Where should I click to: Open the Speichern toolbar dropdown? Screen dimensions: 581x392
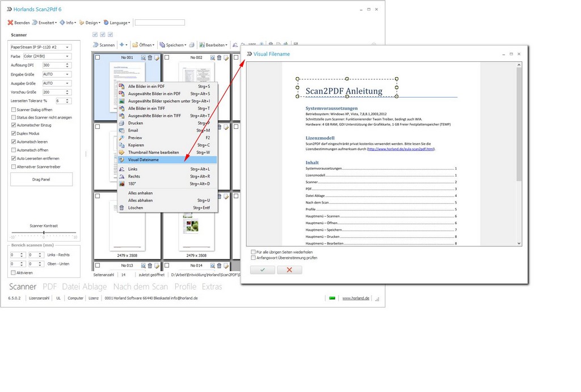(x=173, y=45)
